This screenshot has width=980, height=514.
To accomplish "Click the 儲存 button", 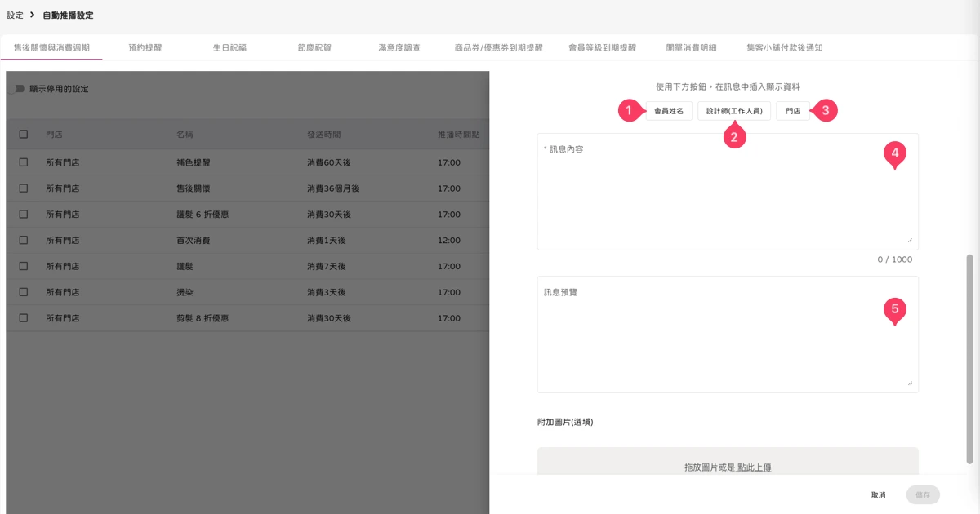I will tap(923, 495).
